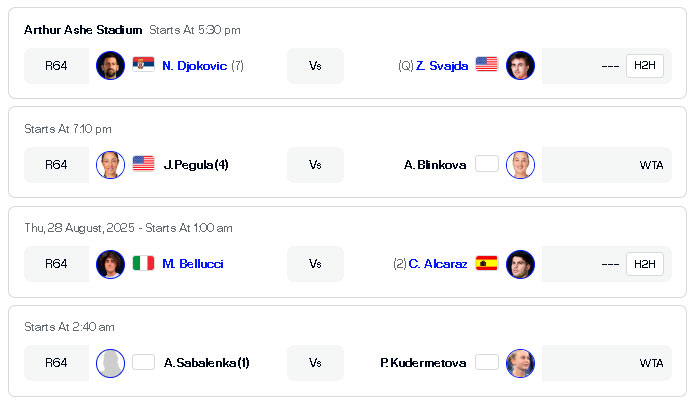Screen dimensions: 697x403
Task: Click the Spanish flag beside Alcaraz
Action: point(487,263)
